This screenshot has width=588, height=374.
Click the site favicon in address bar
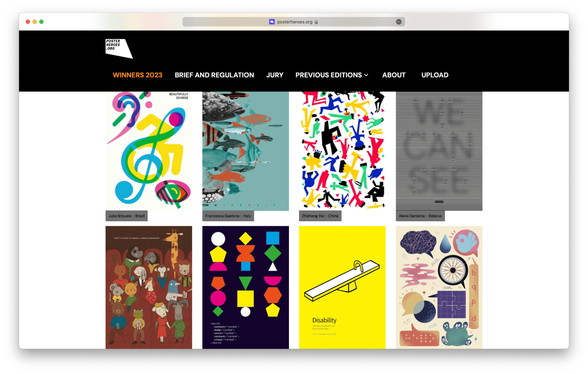272,22
